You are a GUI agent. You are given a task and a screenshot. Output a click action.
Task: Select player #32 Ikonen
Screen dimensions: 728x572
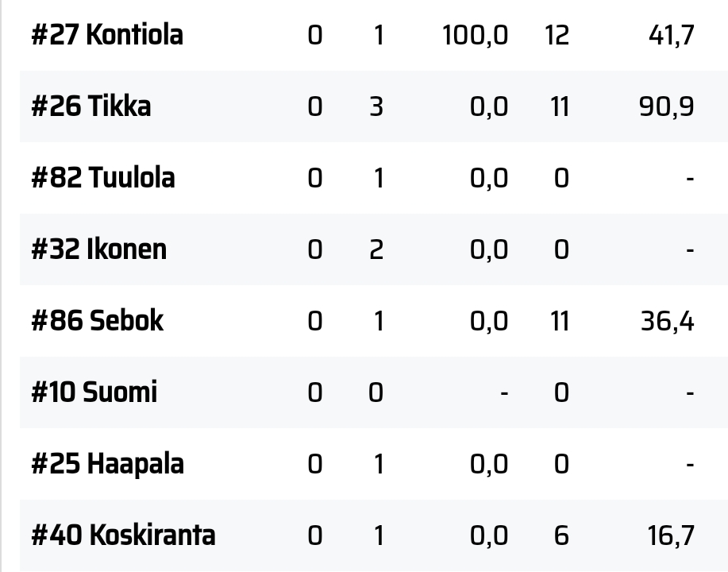click(x=98, y=249)
